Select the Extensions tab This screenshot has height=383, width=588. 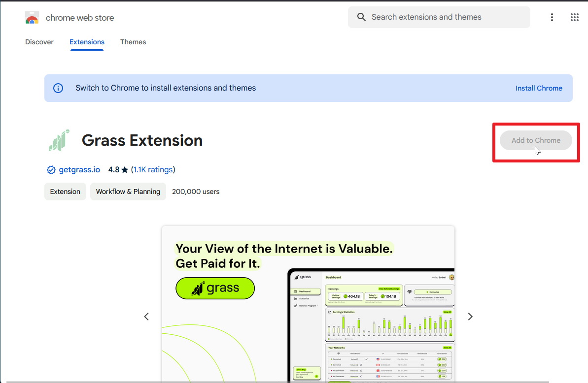(x=87, y=42)
